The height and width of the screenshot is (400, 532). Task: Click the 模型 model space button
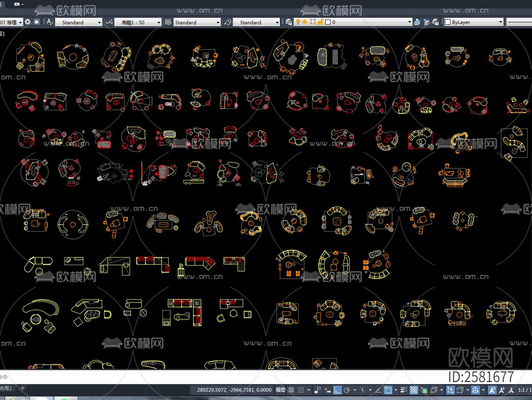point(281,390)
